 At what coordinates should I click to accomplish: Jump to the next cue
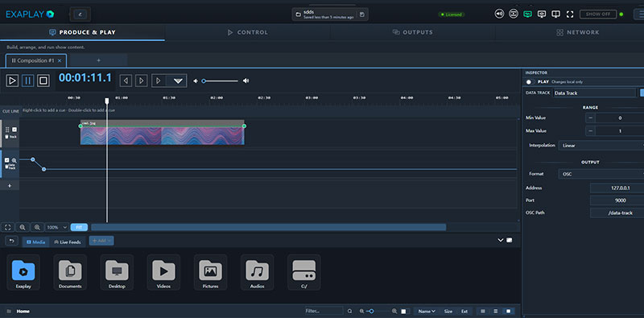[x=142, y=81]
